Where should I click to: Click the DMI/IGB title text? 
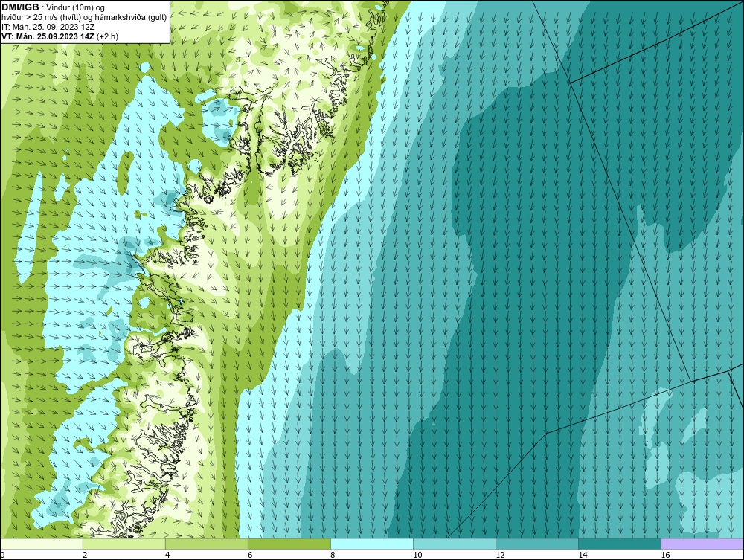point(20,7)
